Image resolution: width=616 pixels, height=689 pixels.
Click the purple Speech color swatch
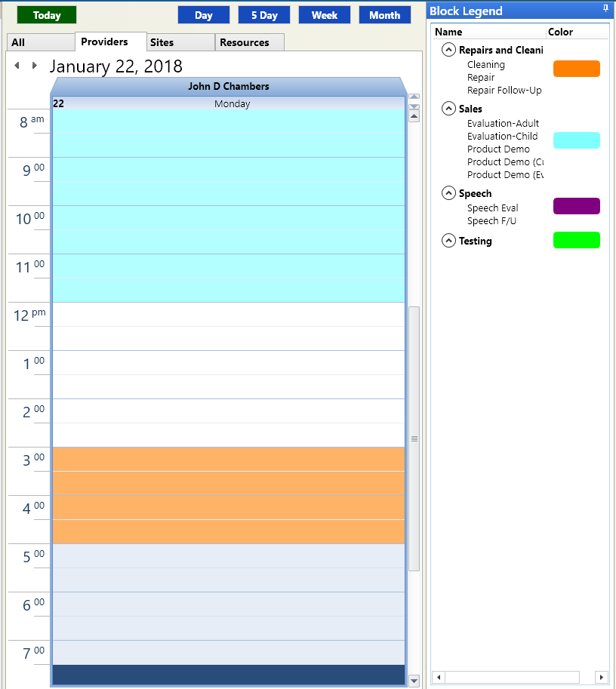(x=577, y=206)
